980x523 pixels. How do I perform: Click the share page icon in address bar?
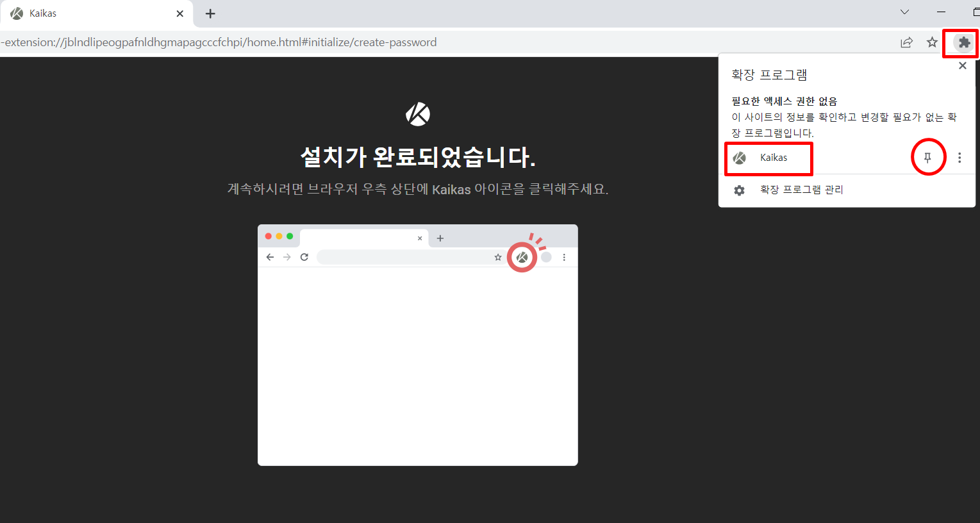[x=906, y=42]
